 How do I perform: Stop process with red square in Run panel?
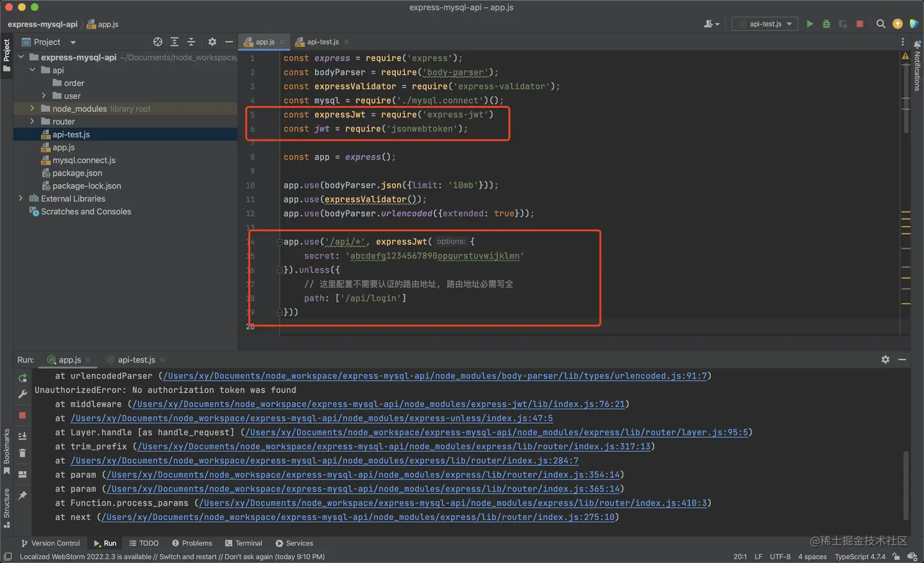[x=23, y=415]
